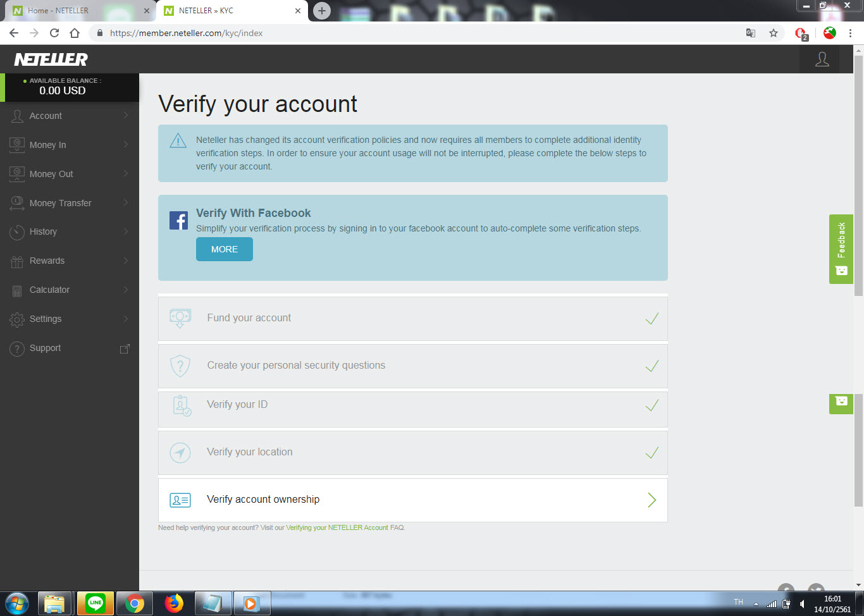
Task: Click the Money Out icon in sidebar
Action: click(x=17, y=174)
